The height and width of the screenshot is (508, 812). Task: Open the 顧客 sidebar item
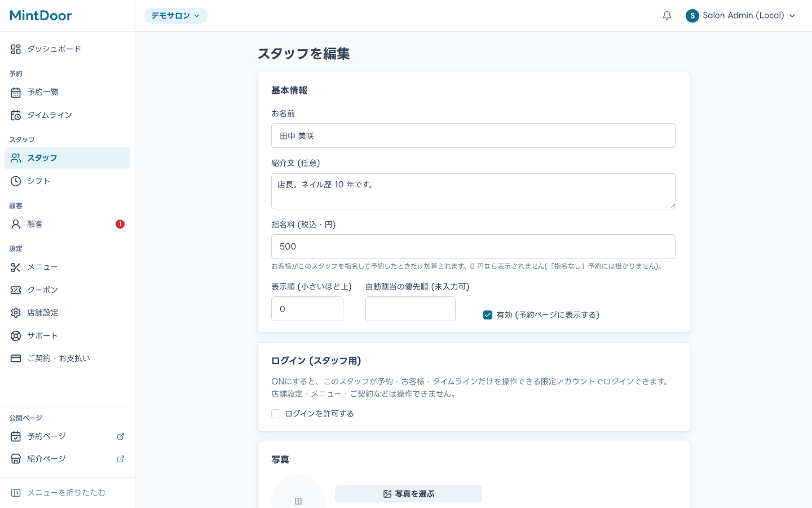click(x=67, y=224)
